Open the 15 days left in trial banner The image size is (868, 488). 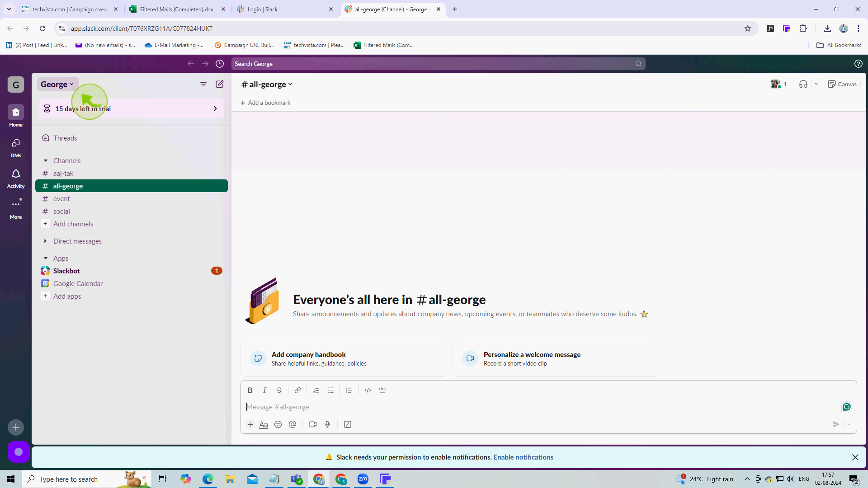[131, 108]
